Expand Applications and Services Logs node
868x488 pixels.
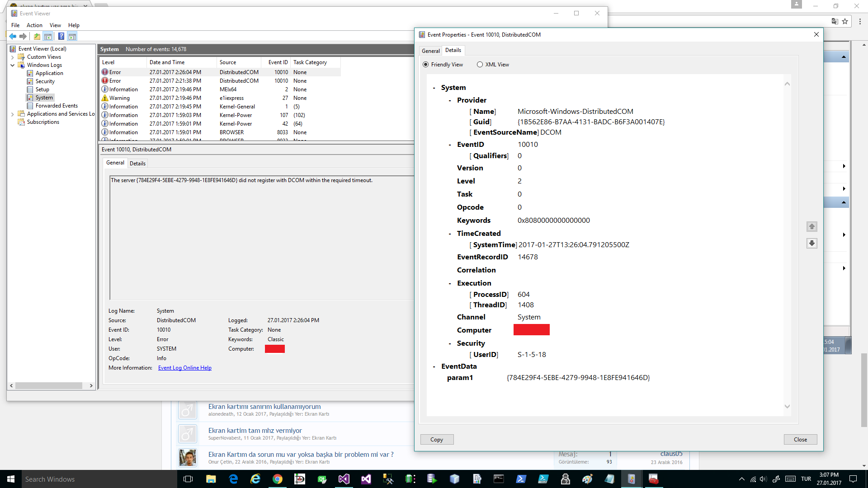point(12,114)
